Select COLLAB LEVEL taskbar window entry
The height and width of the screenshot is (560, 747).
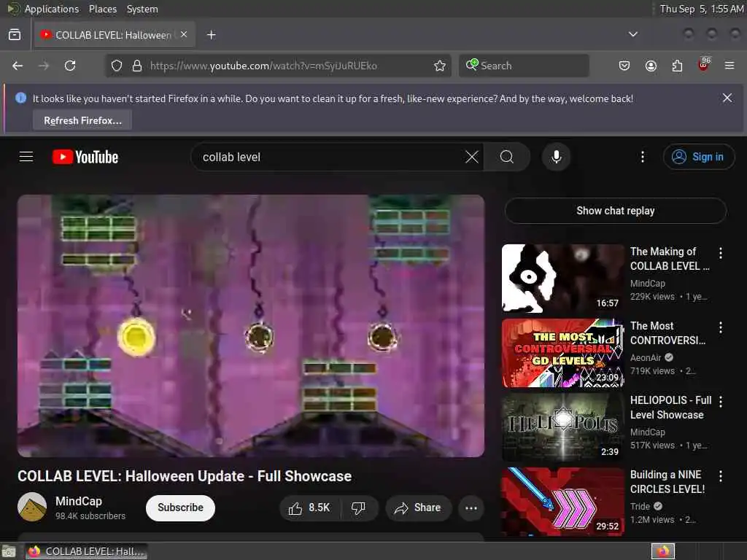point(87,551)
